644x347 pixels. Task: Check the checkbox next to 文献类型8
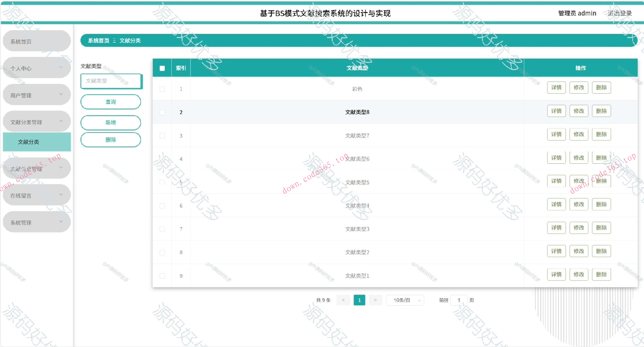pos(162,112)
